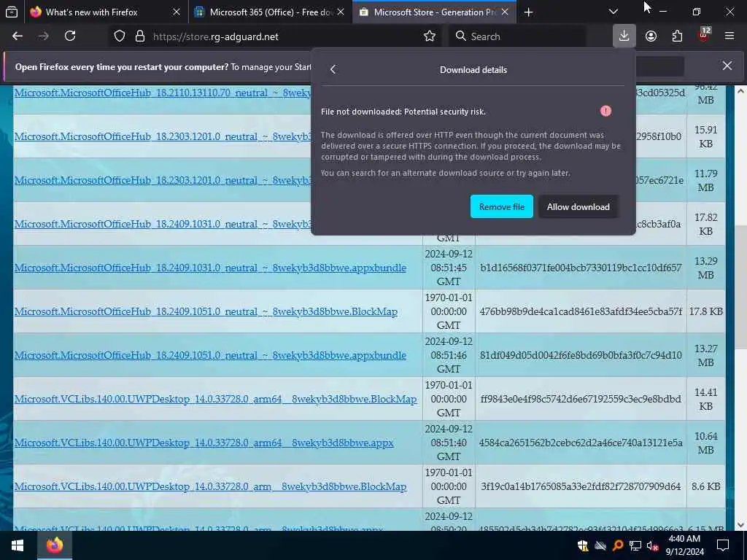This screenshot has width=747, height=560.
Task: Click Firefox icon in the taskbar
Action: [x=55, y=545]
